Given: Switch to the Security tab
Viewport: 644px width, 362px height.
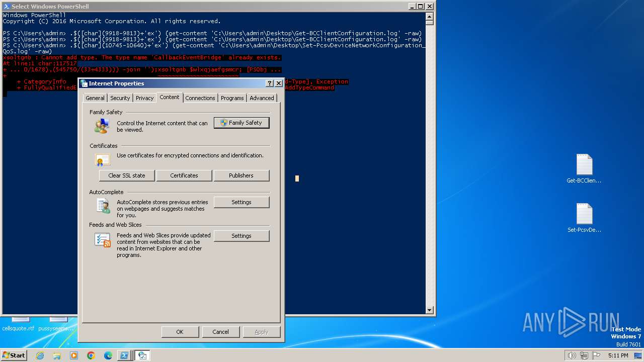Looking at the screenshot, I should (120, 98).
